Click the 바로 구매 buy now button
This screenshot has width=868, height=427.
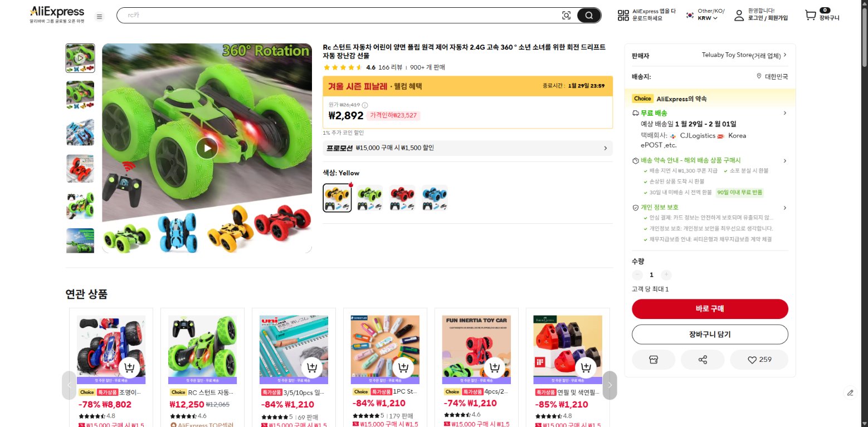(710, 309)
